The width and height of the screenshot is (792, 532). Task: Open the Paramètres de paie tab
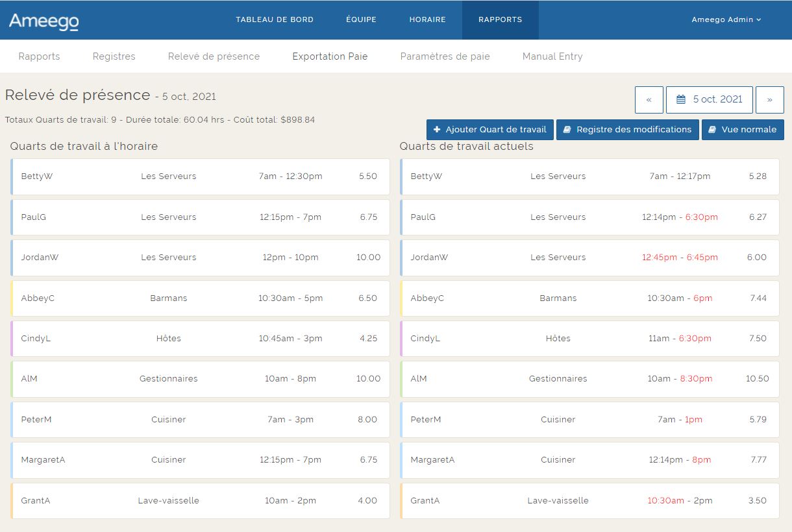click(445, 56)
